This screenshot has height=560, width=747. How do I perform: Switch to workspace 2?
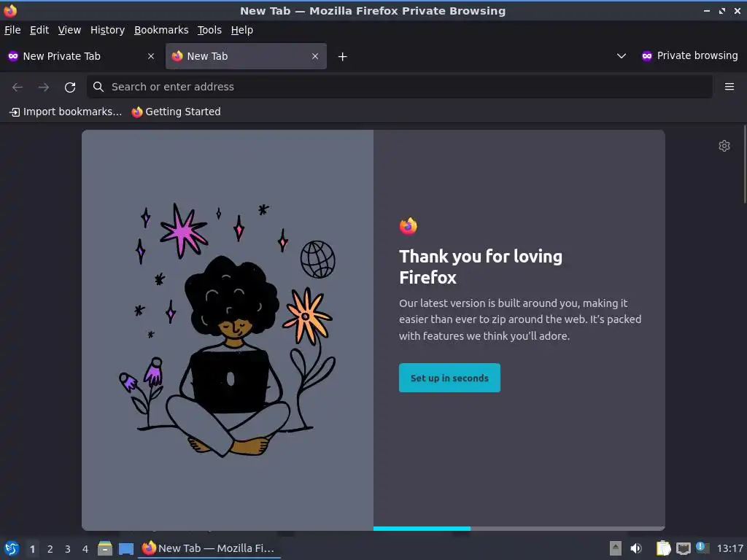pos(50,549)
